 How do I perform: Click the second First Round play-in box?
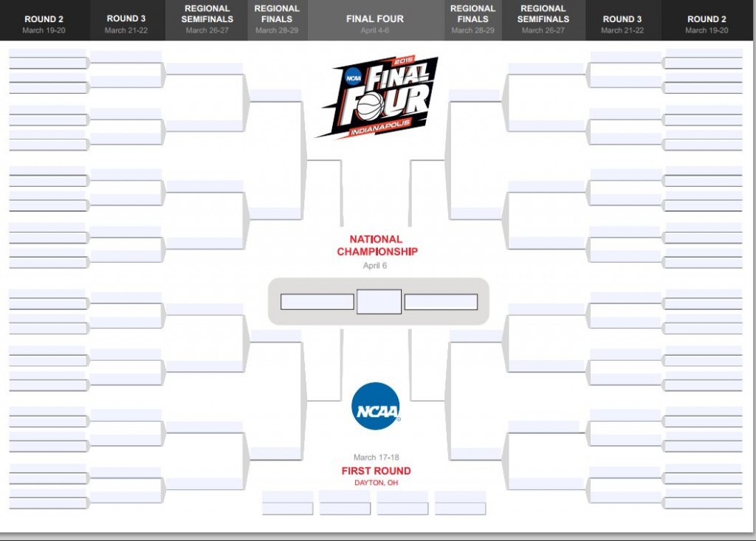[345, 503]
